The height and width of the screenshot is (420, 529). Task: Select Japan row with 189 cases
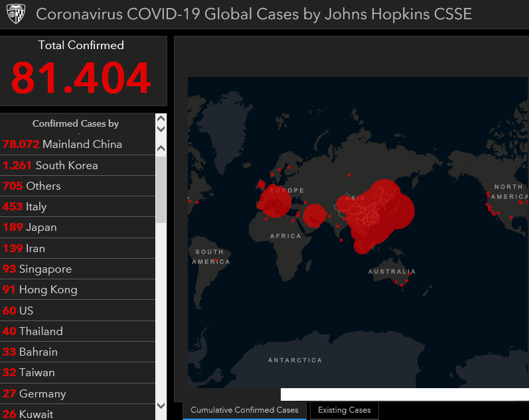click(x=78, y=228)
